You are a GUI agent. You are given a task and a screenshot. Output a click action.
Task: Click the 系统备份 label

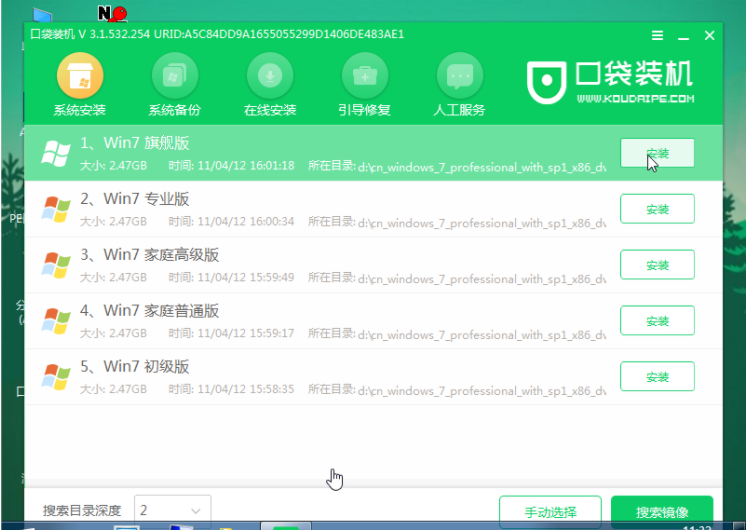point(175,110)
